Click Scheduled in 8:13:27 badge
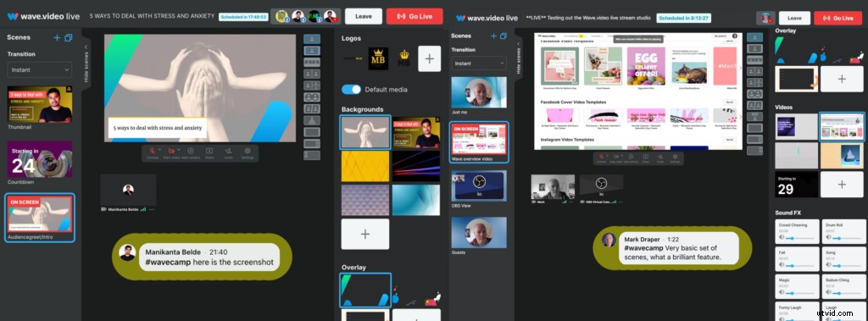Viewport: 868px width, 321px height. (684, 19)
